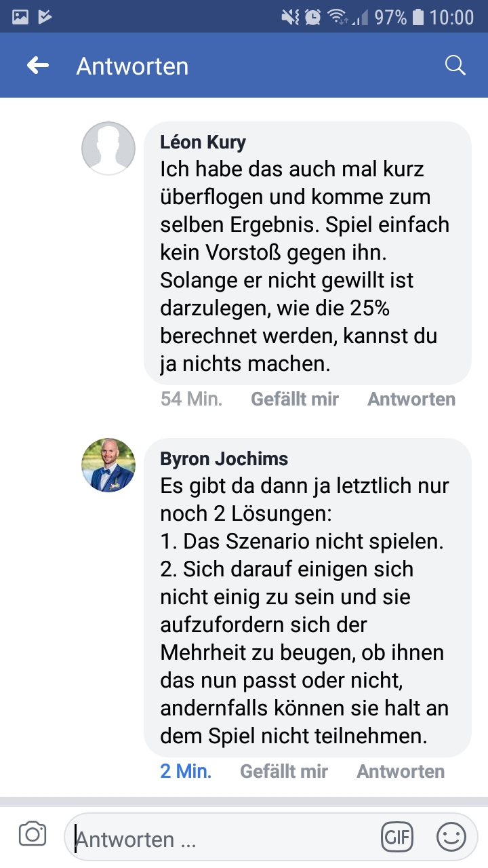The height and width of the screenshot is (868, 488).
Task: Open the GIF picker
Action: (x=397, y=837)
